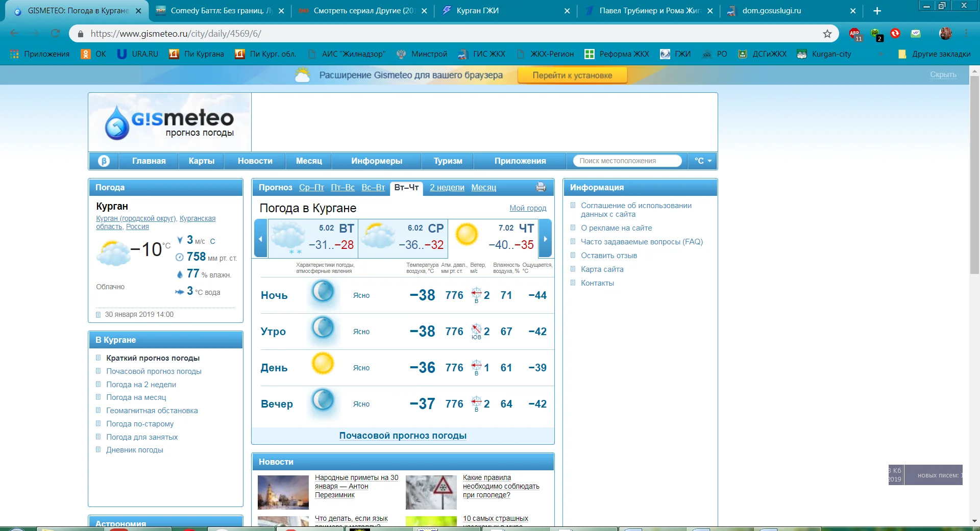
Task: Select the Пт–Вс forecast tab
Action: pos(342,187)
